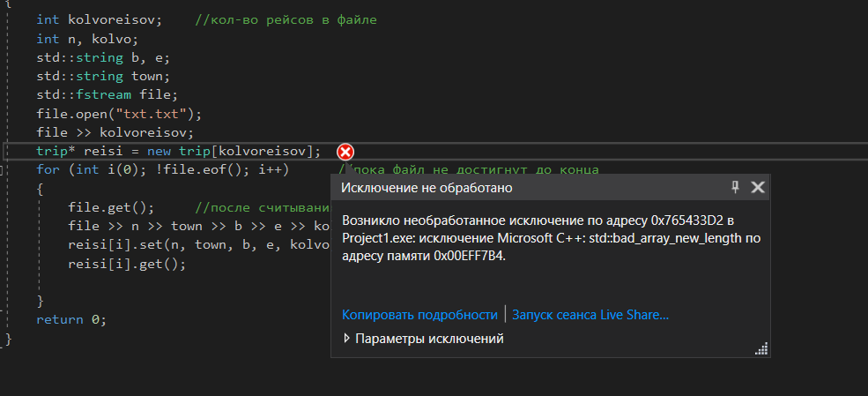Click the Копировать подробности link
The width and height of the screenshot is (868, 396).
(419, 315)
